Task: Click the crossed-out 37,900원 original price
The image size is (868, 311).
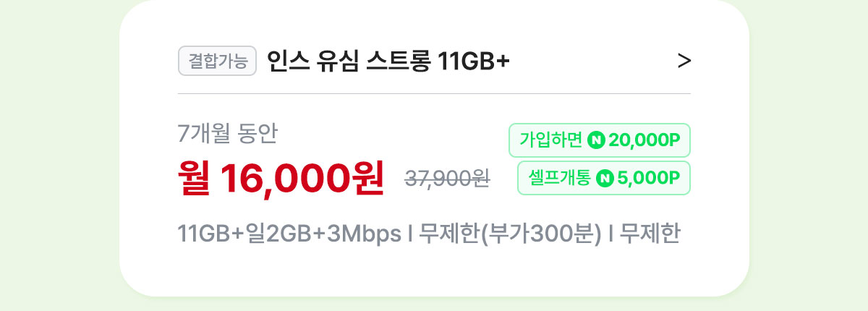Action: pos(447,179)
